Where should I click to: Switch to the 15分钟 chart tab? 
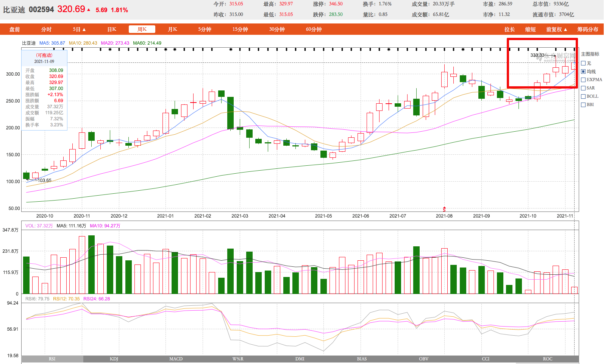[x=240, y=29]
